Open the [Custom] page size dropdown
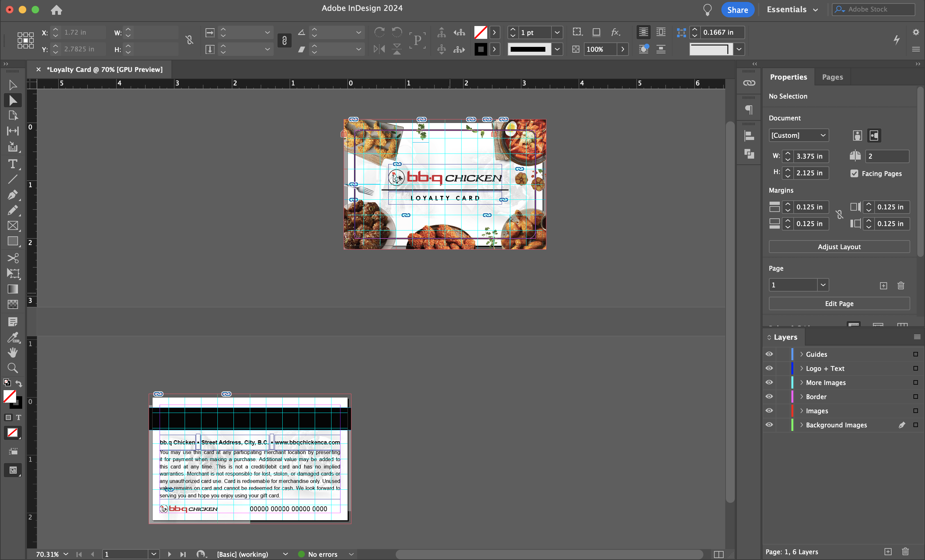The image size is (925, 560). point(798,135)
